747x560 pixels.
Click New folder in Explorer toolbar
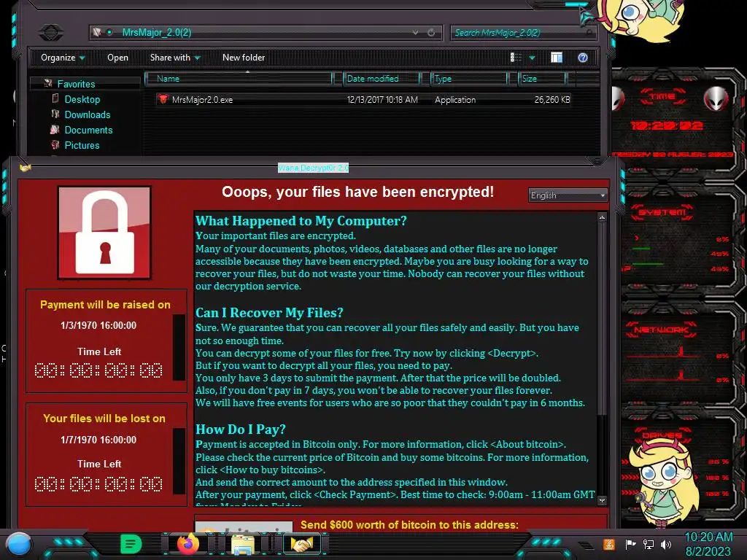point(244,58)
